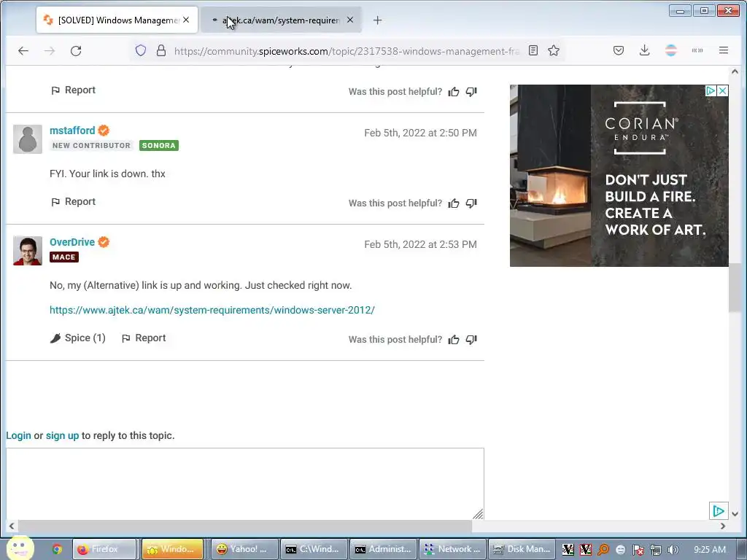Image resolution: width=747 pixels, height=560 pixels.
Task: Open the tracking protection shield icon
Action: pos(141,50)
